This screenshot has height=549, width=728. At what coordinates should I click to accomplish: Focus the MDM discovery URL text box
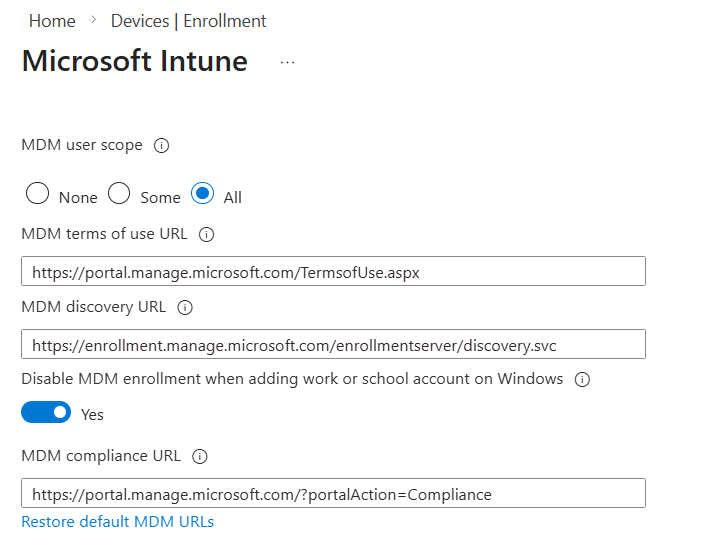[x=333, y=345]
